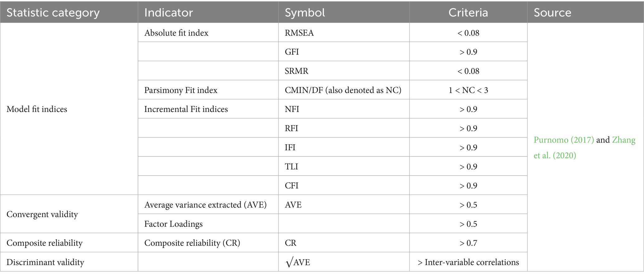Click the Symbol column header
Image resolution: width=644 pixels, height=277 pixels.
[305, 13]
